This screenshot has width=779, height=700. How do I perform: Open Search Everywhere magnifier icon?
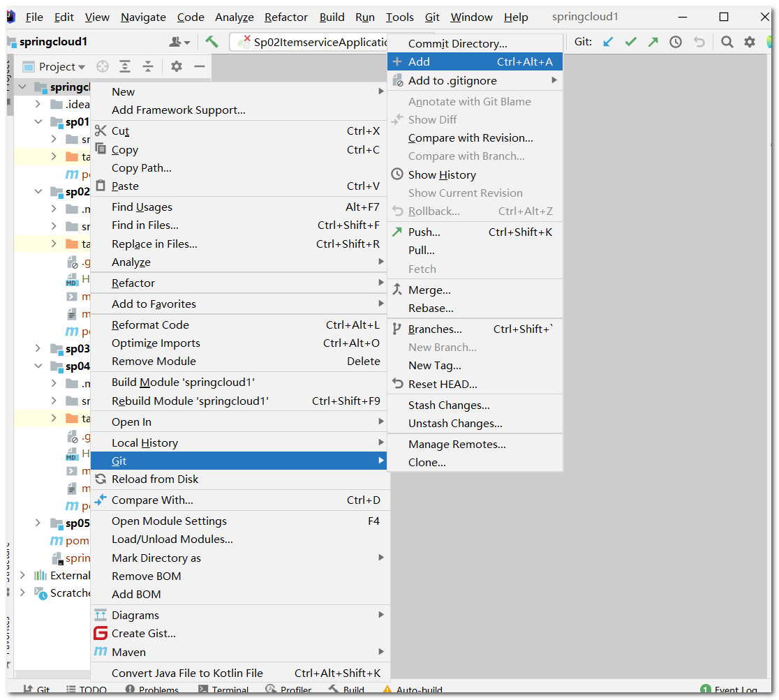click(727, 42)
